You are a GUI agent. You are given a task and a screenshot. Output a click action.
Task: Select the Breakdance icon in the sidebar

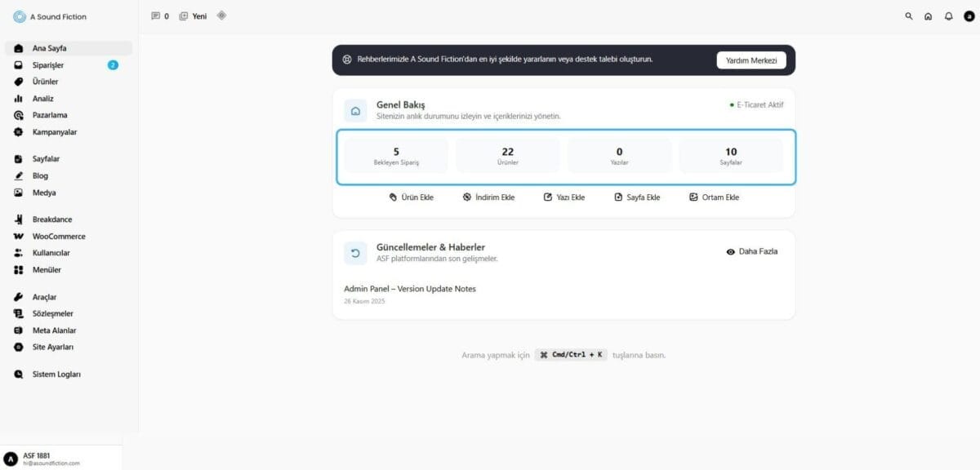click(19, 219)
